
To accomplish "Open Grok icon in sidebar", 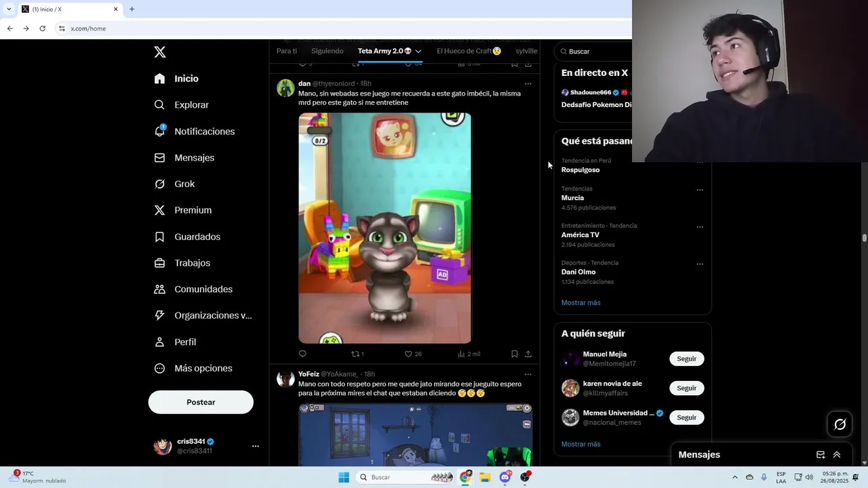I will (159, 184).
